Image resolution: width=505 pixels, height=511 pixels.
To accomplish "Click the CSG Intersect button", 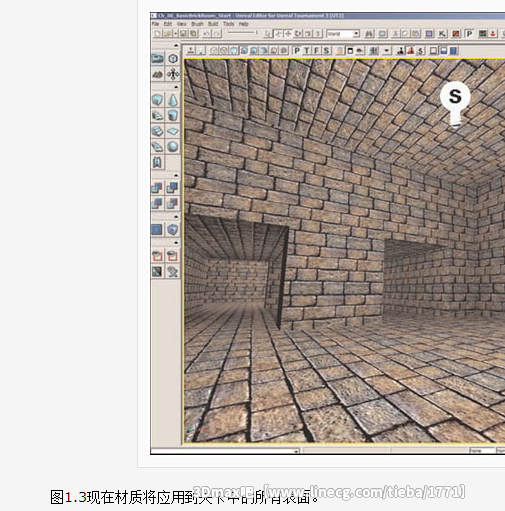I will [x=158, y=203].
